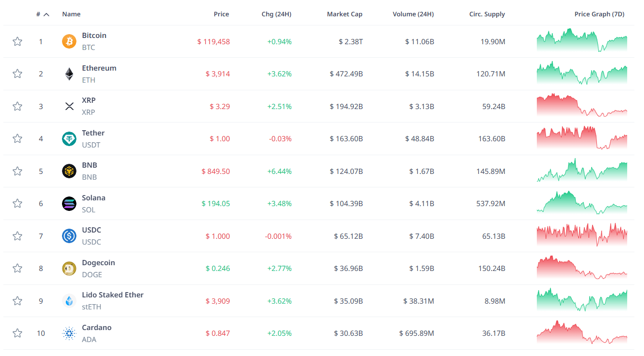
Task: Sort by Volume (24H) column header
Action: point(413,14)
